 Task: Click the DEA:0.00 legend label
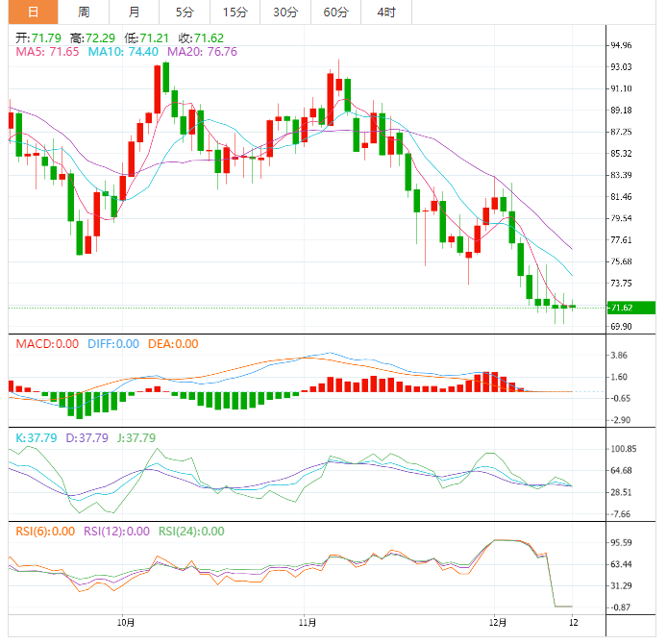point(173,344)
